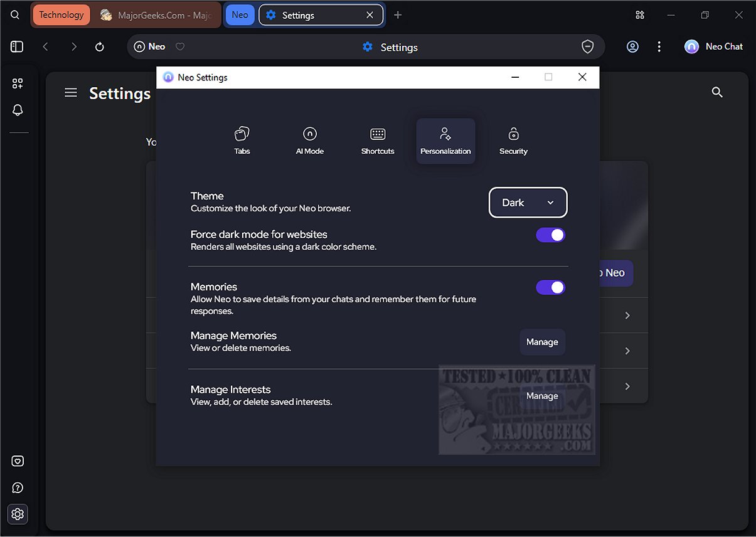Open the heart box icon in sidebar
Image resolution: width=756 pixels, height=537 pixels.
tap(18, 461)
